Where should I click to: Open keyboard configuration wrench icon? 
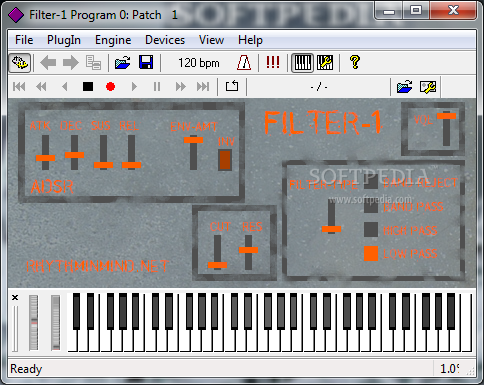(x=325, y=63)
